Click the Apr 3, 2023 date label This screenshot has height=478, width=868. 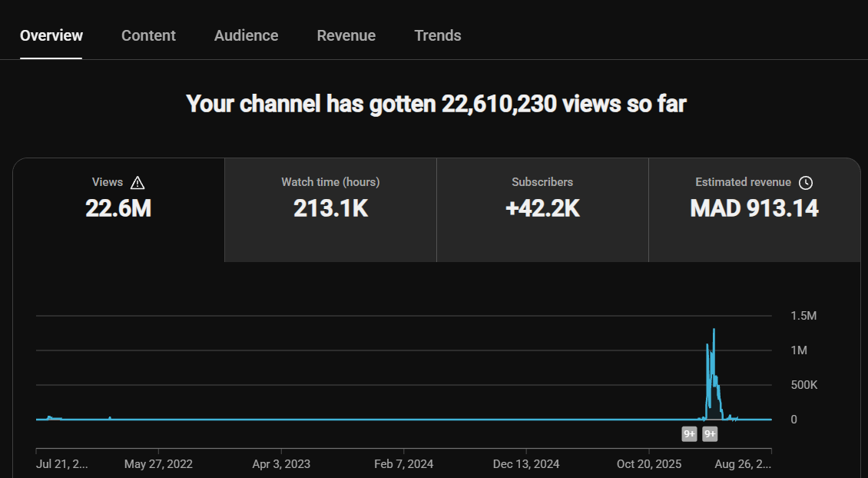[x=281, y=464]
